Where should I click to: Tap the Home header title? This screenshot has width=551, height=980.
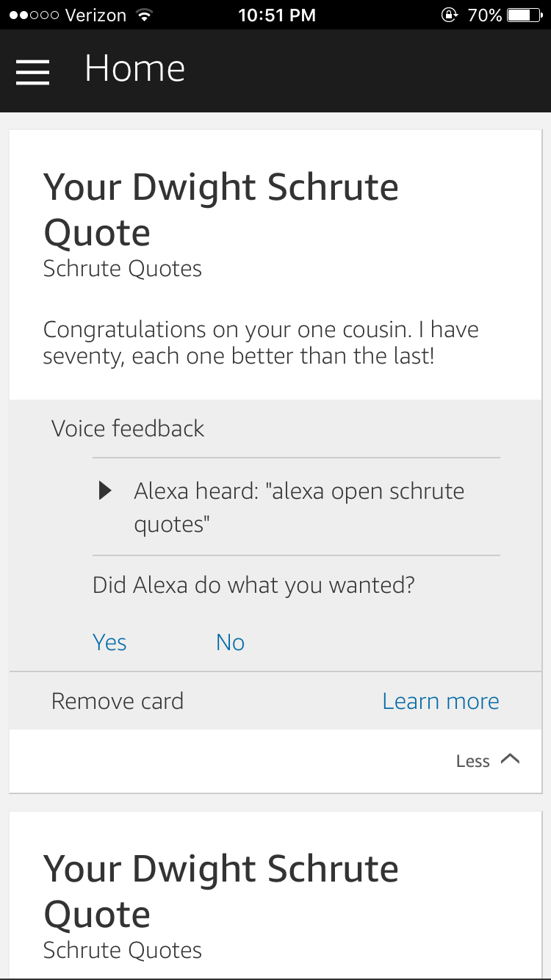click(x=134, y=69)
